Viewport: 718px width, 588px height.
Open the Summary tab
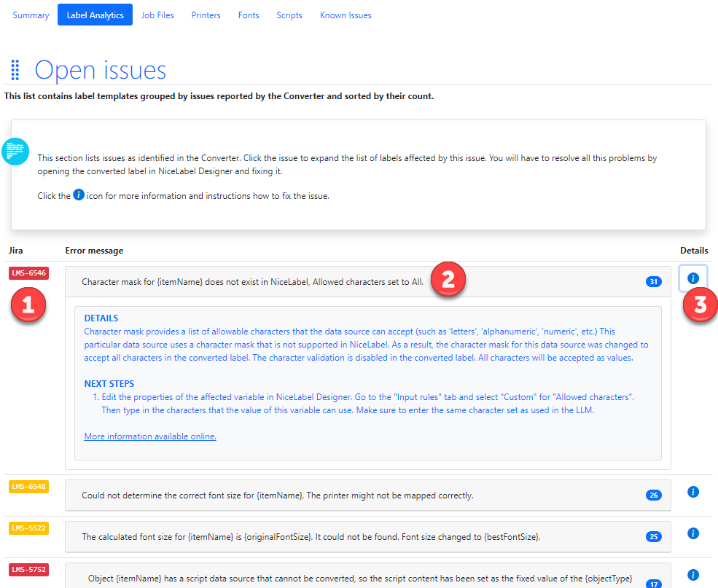[31, 15]
